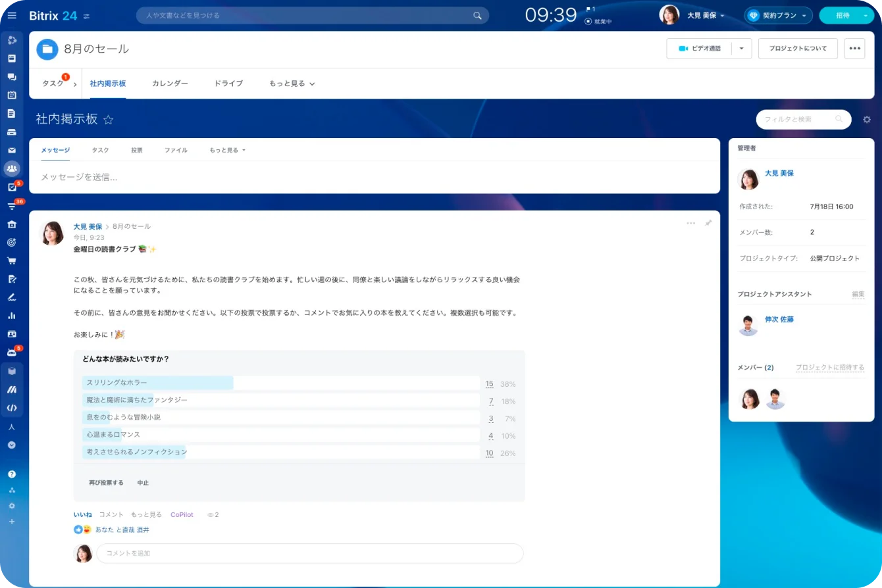Select the 社内掲示板 tab

point(108,84)
